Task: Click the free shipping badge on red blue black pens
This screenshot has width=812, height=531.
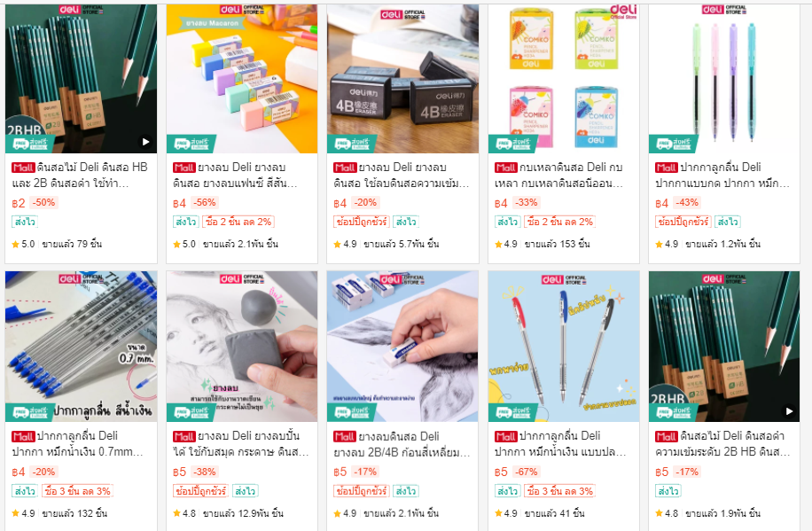Action: (x=513, y=412)
